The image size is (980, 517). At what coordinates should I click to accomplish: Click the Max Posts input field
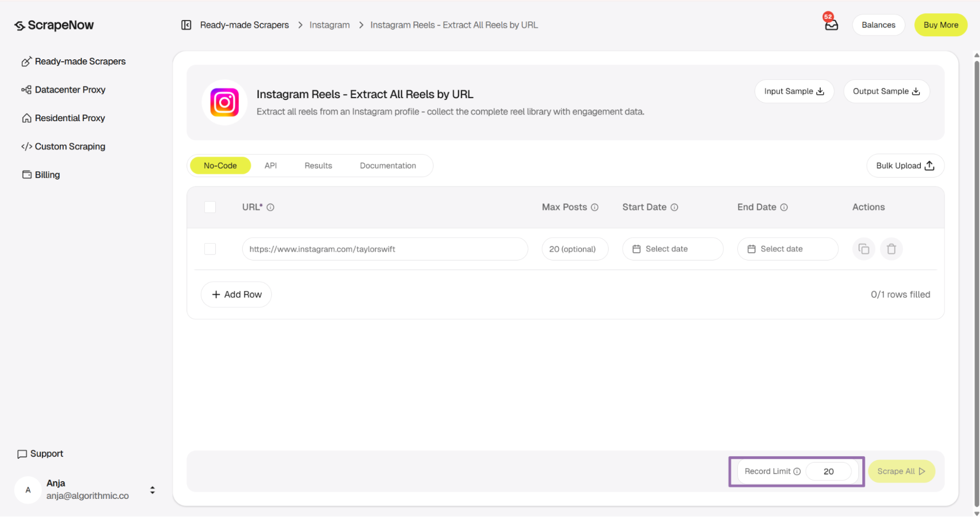click(575, 249)
